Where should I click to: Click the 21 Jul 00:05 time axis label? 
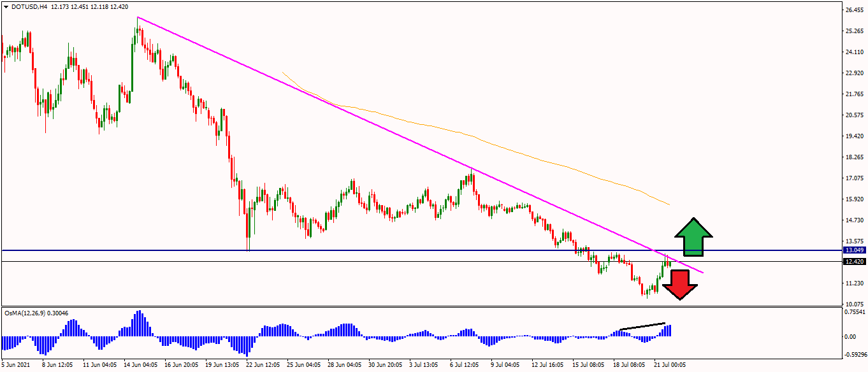[670, 366]
